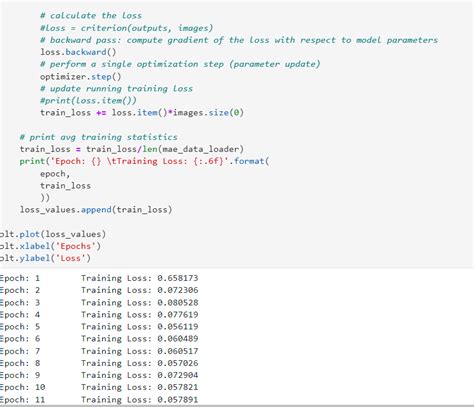
Task: Click Epoch 8 output with loss 0.057026
Action: tap(99, 363)
